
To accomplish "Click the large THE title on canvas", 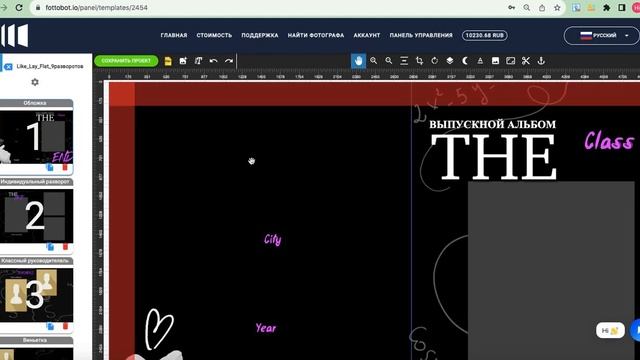I will 494,157.
